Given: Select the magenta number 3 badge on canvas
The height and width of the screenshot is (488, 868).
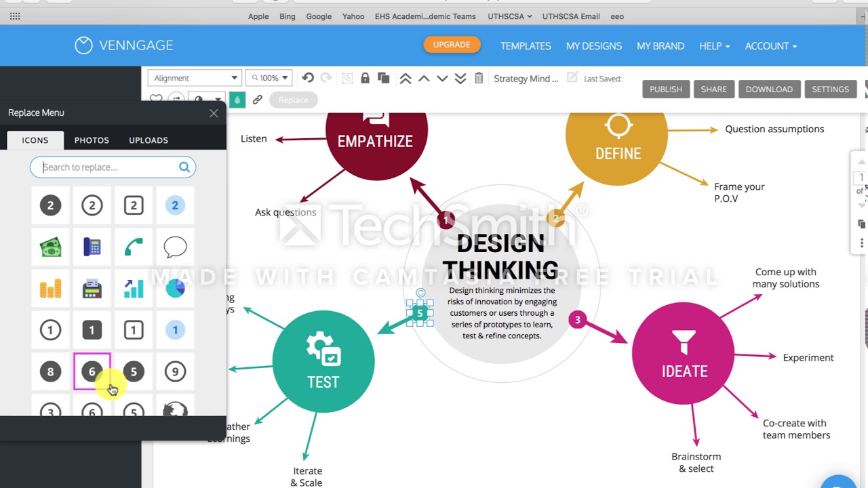Looking at the screenshot, I should pos(577,320).
